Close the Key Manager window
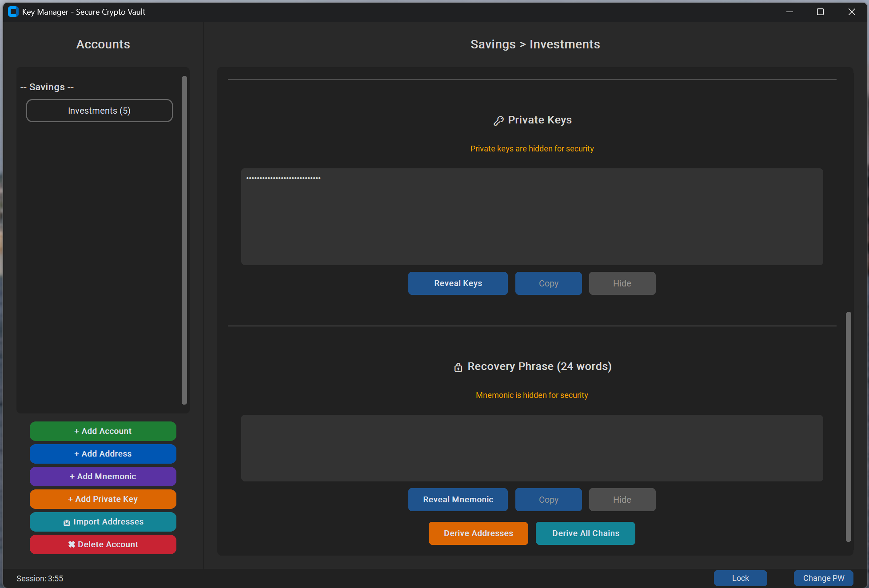Screen dimensions: 869x588 click(852, 12)
